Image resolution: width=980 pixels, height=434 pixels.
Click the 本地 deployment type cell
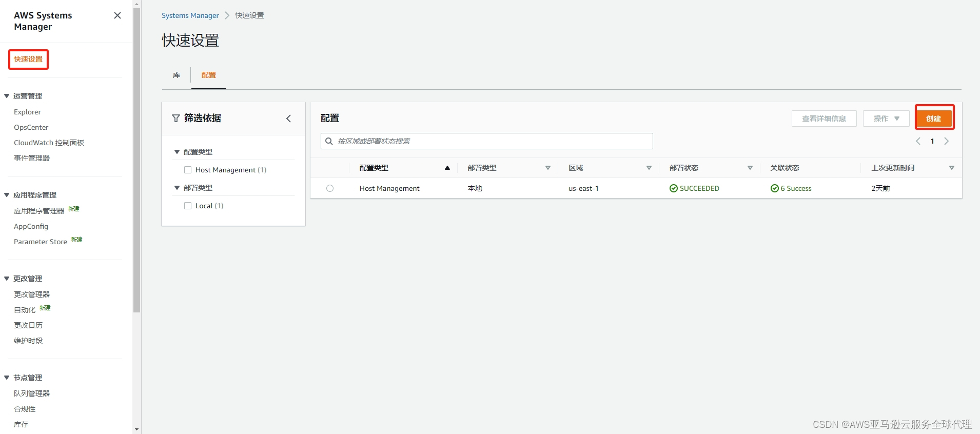(x=475, y=188)
